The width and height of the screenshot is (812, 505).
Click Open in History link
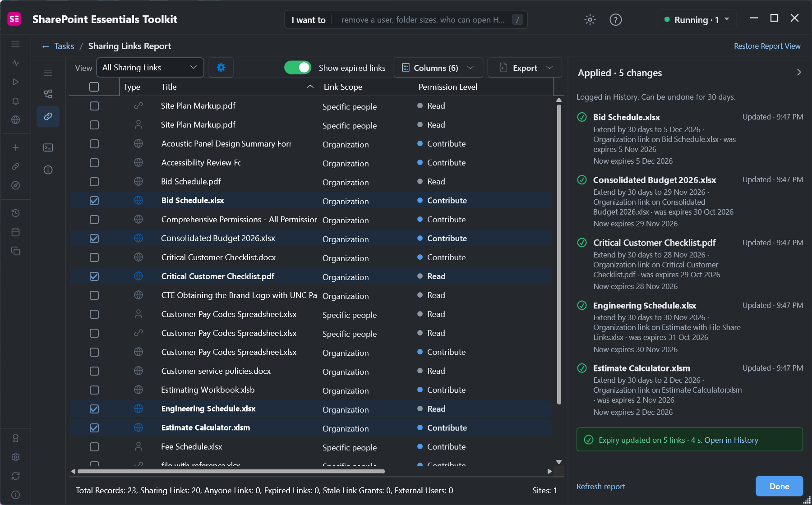tap(731, 440)
